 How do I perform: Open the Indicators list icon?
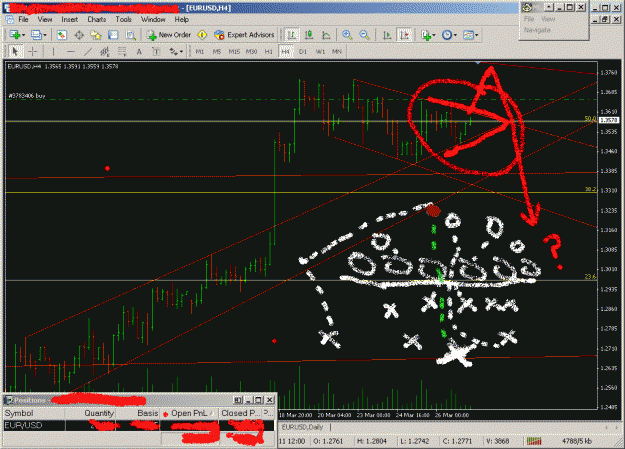click(426, 35)
